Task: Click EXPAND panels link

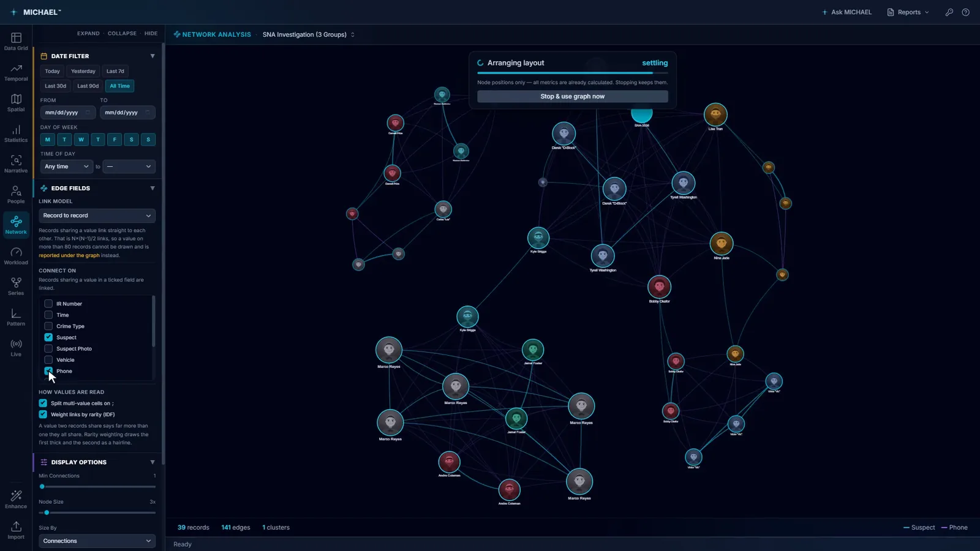Action: [x=88, y=34]
